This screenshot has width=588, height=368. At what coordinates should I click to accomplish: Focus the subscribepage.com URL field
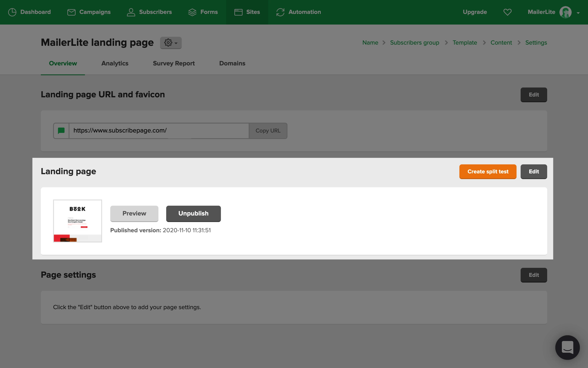[159, 131]
